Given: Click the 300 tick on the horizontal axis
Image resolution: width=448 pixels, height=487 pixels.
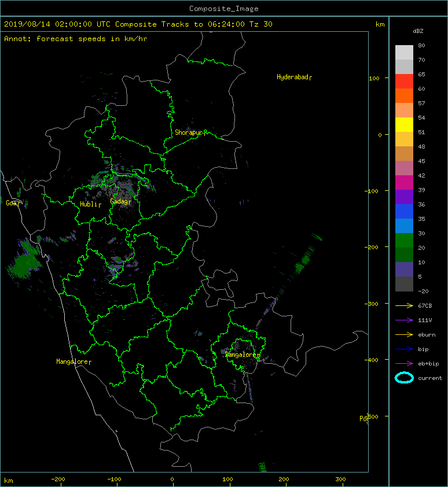Looking at the screenshot, I should pos(340,479).
